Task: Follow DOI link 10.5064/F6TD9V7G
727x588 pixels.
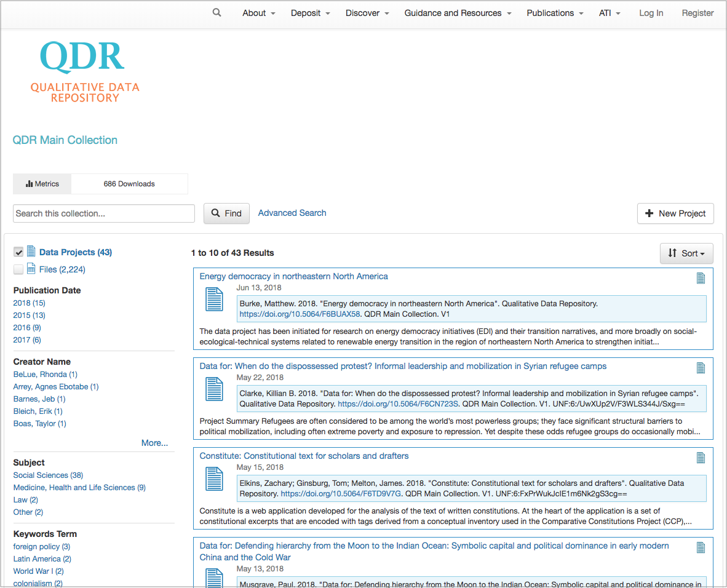Action: coord(341,494)
